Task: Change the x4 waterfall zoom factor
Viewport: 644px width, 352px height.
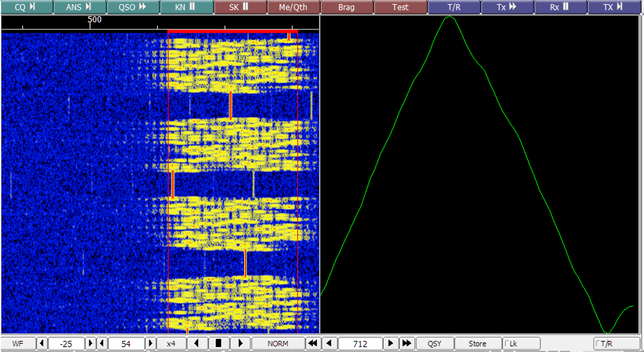Action: (x=171, y=344)
